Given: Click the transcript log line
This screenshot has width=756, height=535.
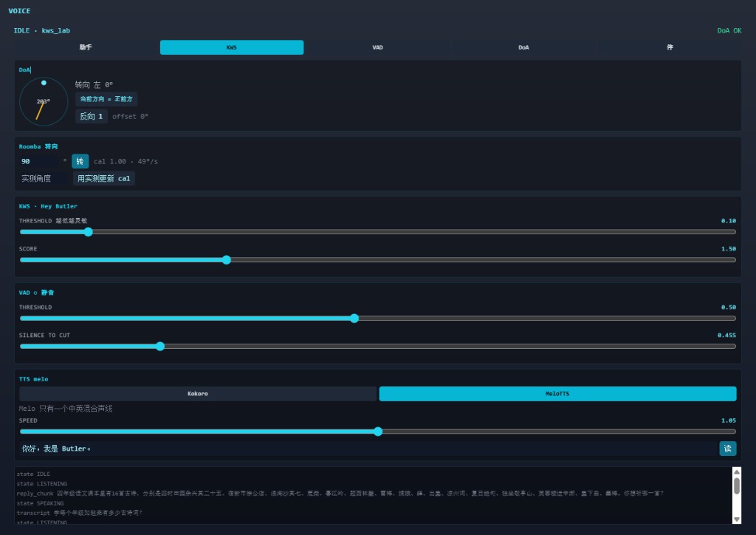Looking at the screenshot, I should click(80, 513).
